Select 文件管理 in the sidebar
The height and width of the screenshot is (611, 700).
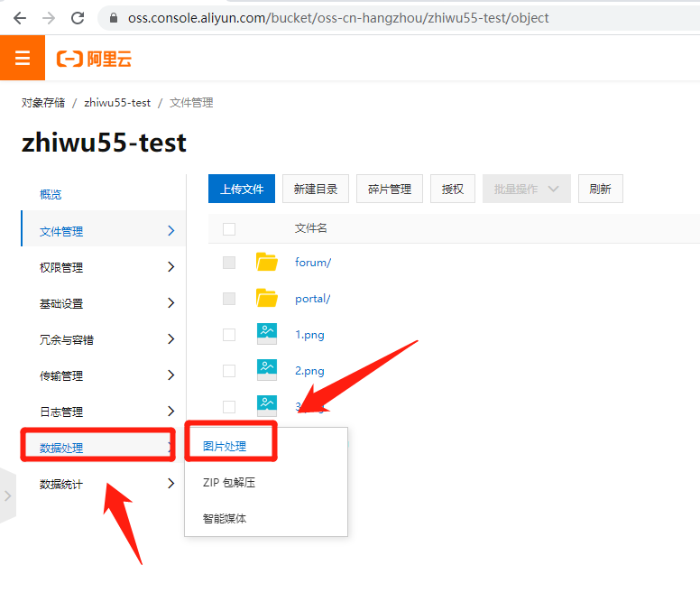click(61, 231)
